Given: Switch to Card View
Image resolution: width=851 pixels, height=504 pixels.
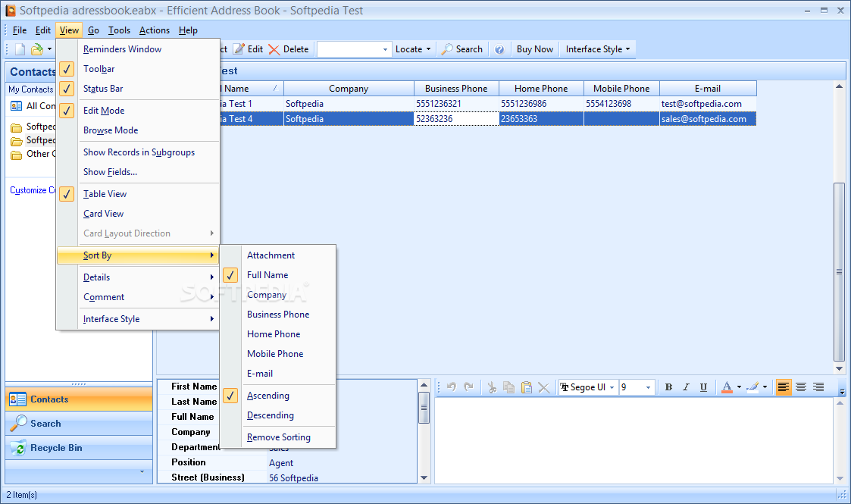Looking at the screenshot, I should click(x=138, y=214).
